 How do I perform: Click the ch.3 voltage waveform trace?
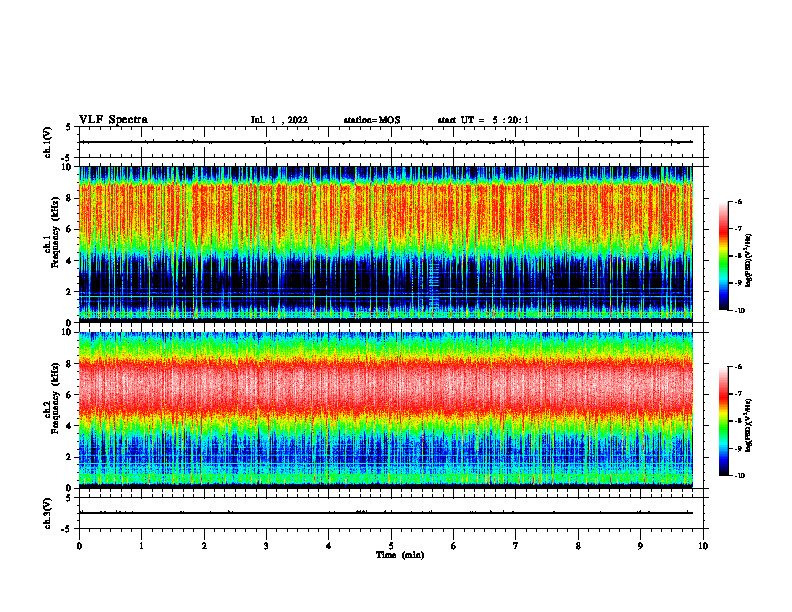pyautogui.click(x=386, y=513)
